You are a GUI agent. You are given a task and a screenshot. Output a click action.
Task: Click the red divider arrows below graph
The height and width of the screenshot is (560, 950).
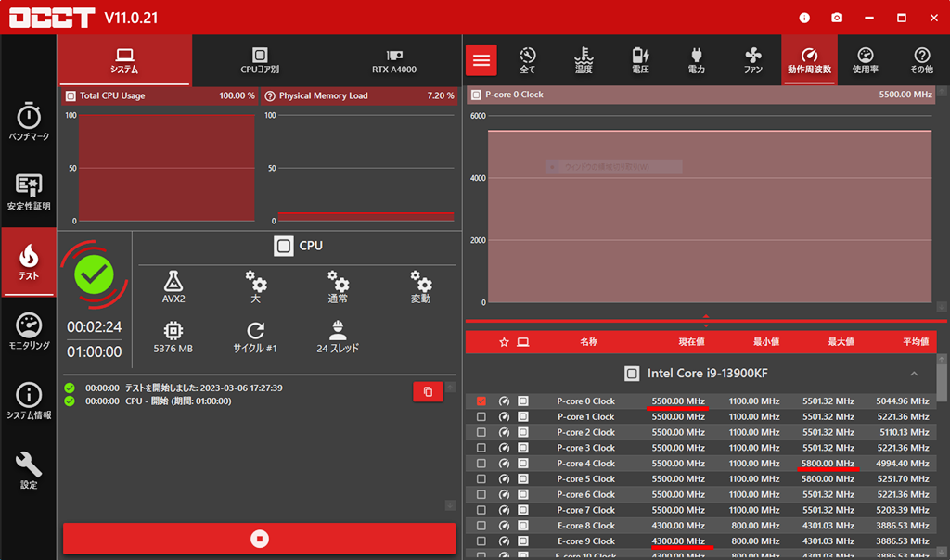click(706, 321)
